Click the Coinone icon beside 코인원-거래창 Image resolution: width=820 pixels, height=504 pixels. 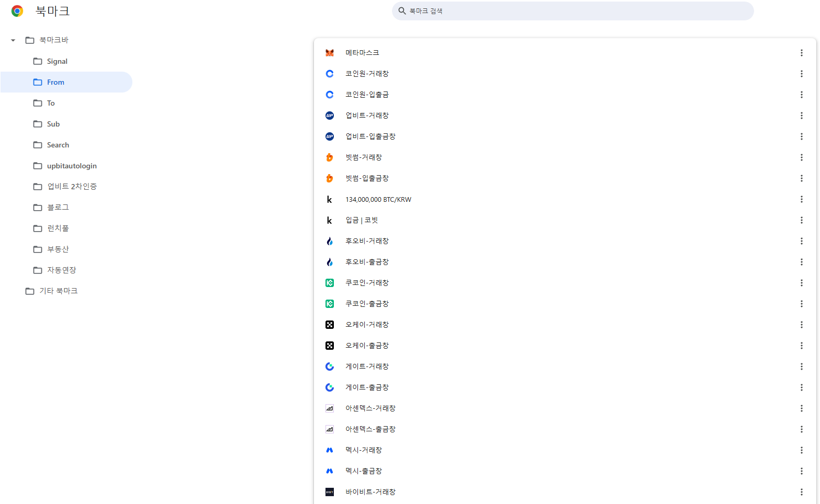pos(330,74)
